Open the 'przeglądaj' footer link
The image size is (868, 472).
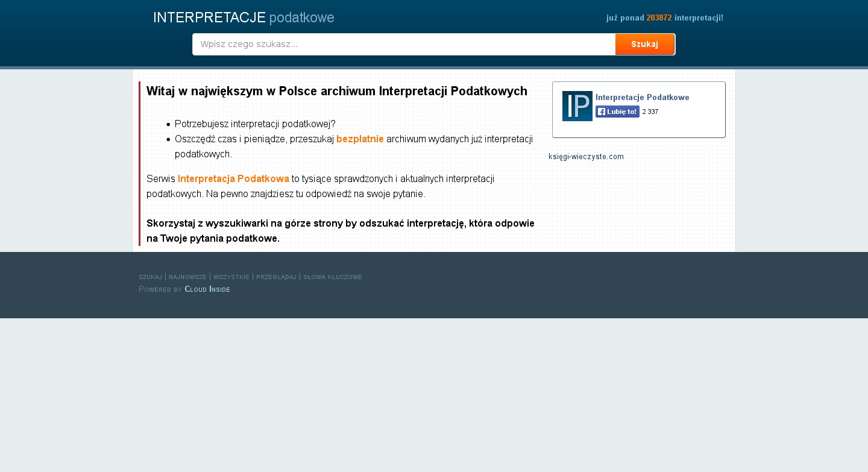click(x=276, y=277)
